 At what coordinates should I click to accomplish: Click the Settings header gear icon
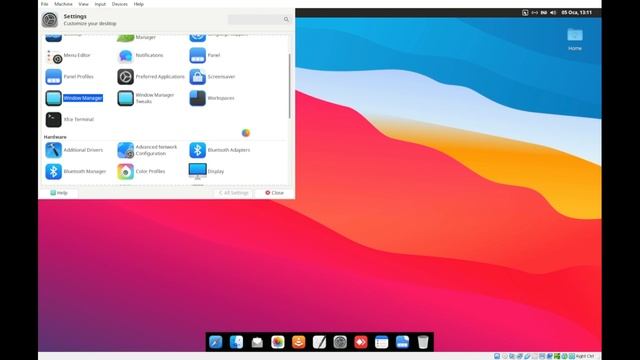click(50, 20)
